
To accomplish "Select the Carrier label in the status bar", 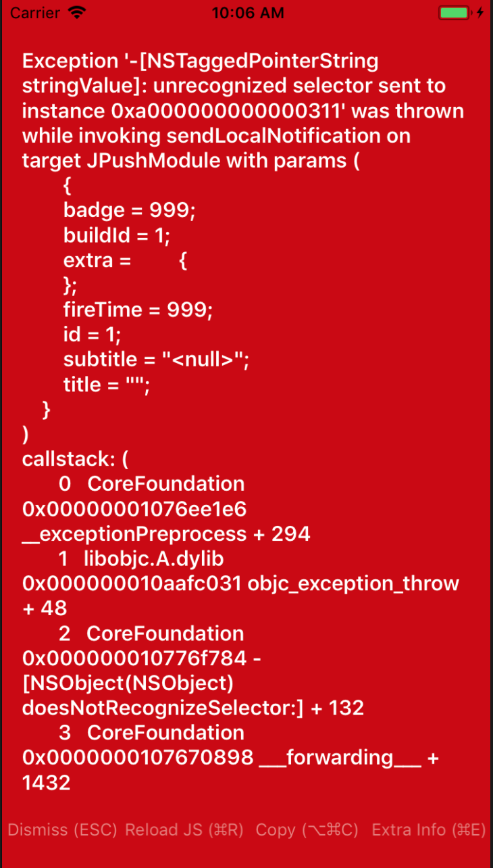I will point(34,13).
